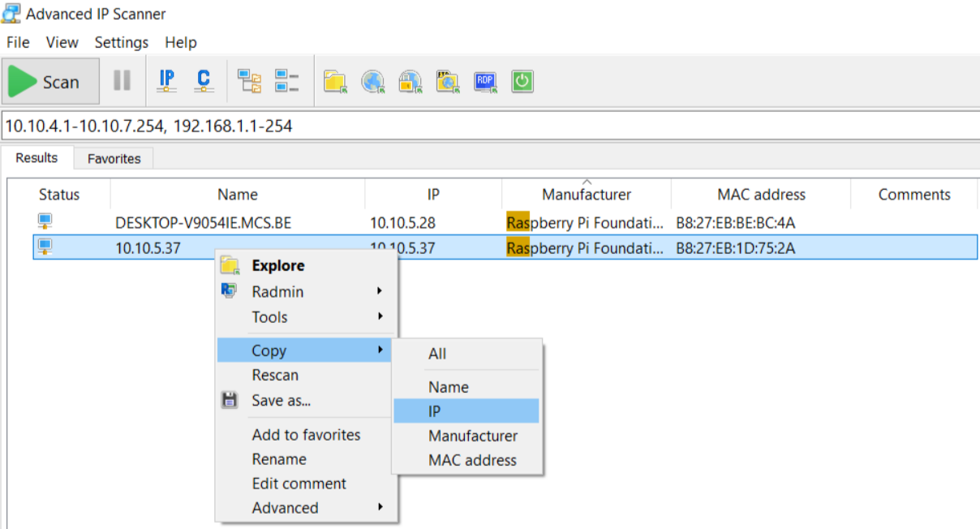This screenshot has width=980, height=529.
Task: Copy the Name from the Copy submenu
Action: coord(466,387)
